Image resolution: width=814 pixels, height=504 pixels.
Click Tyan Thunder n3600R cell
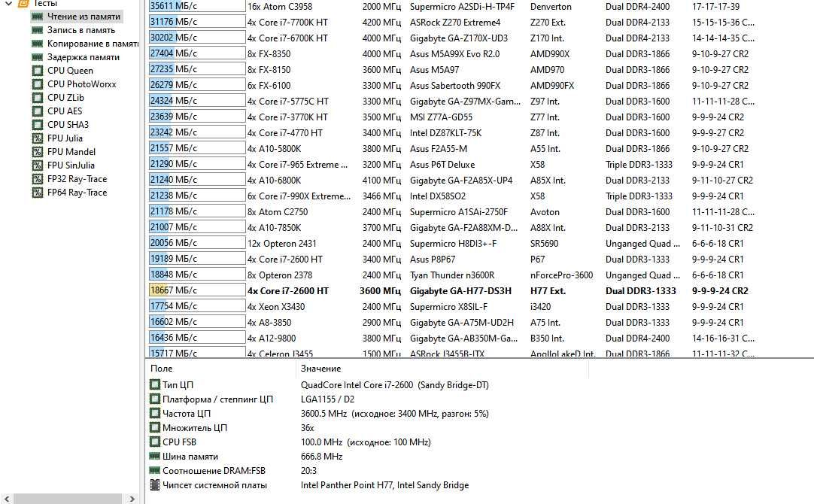[451, 275]
